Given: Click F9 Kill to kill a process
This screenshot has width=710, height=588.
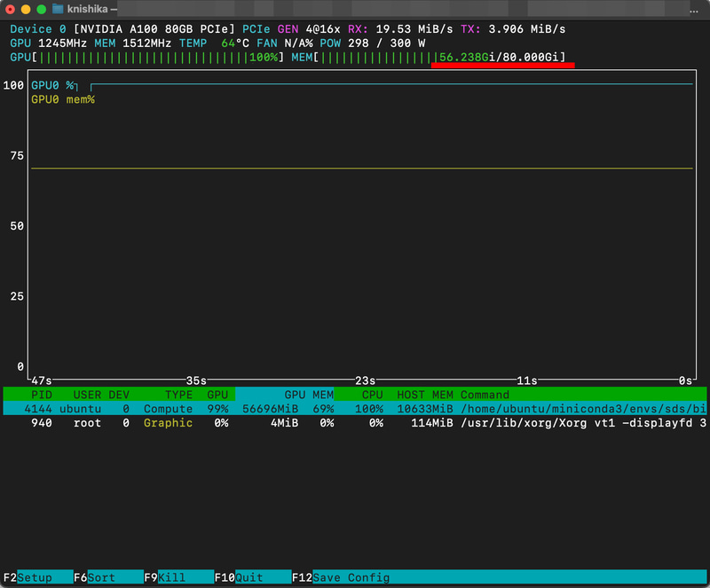Looking at the screenshot, I should pyautogui.click(x=174, y=576).
